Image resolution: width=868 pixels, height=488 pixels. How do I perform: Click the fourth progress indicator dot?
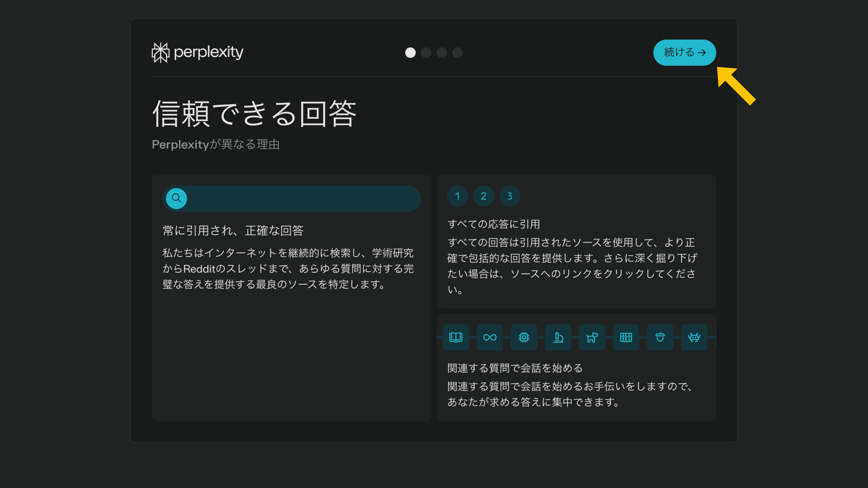tap(457, 53)
